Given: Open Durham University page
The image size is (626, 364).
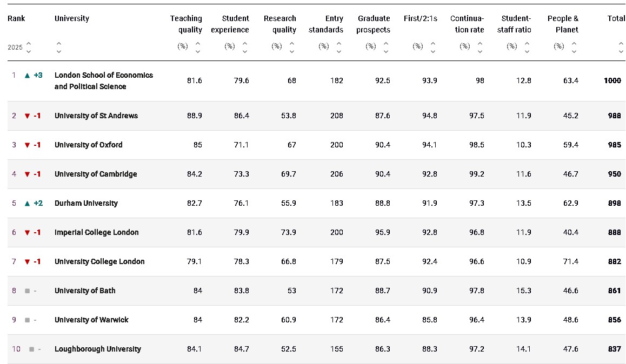Looking at the screenshot, I should coord(86,203).
